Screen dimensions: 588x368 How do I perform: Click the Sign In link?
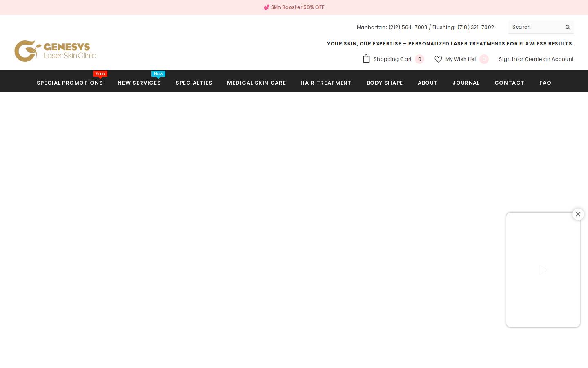[x=508, y=59]
